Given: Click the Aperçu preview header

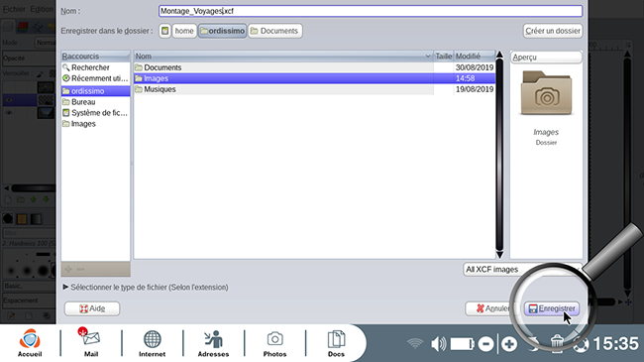Looking at the screenshot, I should tap(546, 58).
